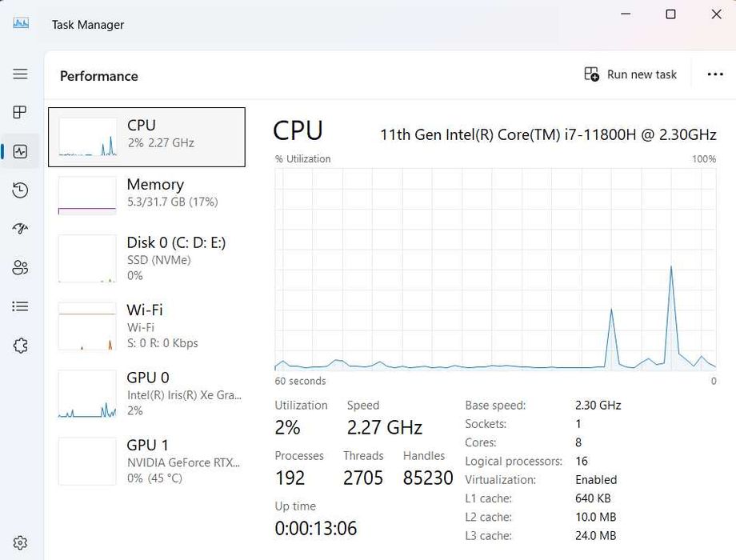Screen dimensions: 736x560
Task: Open the Services page icon
Action: [20, 346]
